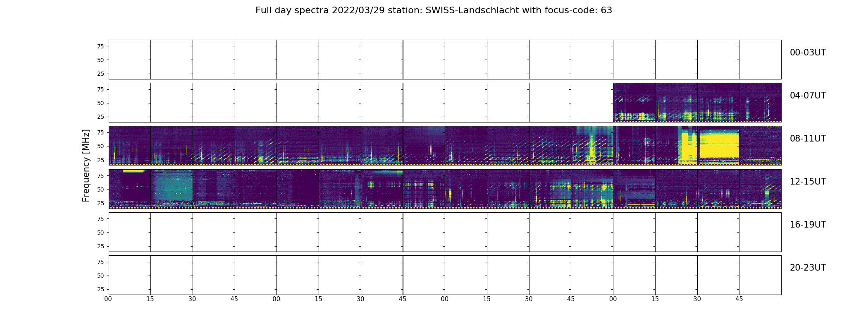The width and height of the screenshot is (868, 331).
Task: Click 'SWISS-Landschlacht' station name in the title
Action: pyautogui.click(x=472, y=10)
